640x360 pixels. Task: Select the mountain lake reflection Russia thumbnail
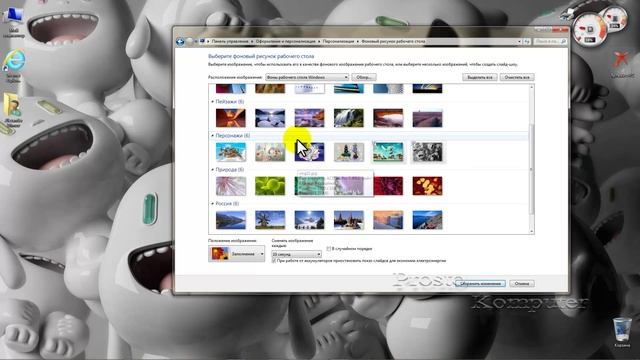pyautogui.click(x=231, y=220)
